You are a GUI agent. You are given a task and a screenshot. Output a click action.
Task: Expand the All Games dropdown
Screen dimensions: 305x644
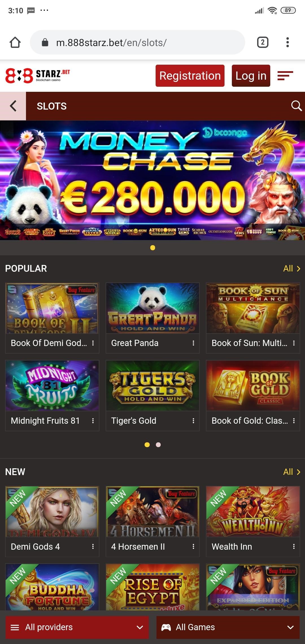tap(228, 627)
